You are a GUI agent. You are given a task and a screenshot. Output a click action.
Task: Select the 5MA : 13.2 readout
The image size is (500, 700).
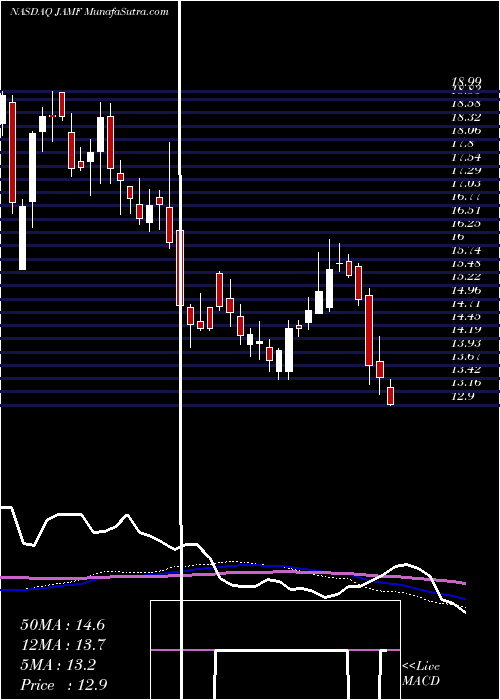[x=58, y=665]
